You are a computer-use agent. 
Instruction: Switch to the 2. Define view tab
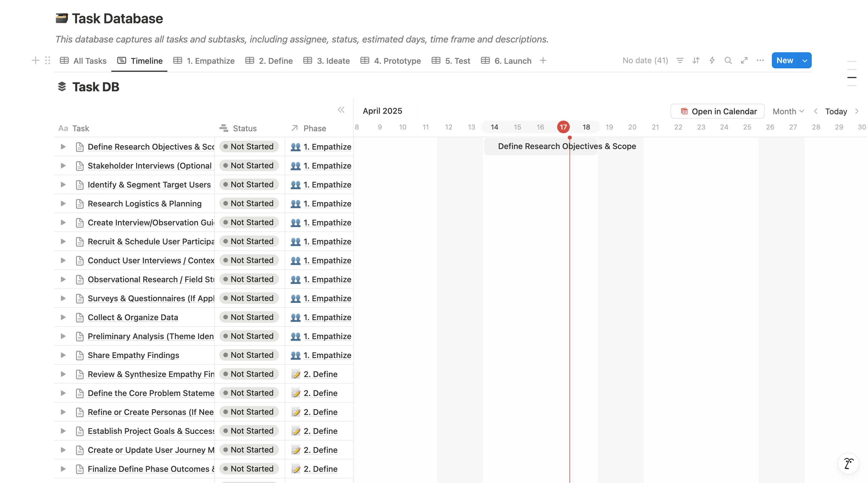[x=269, y=61]
